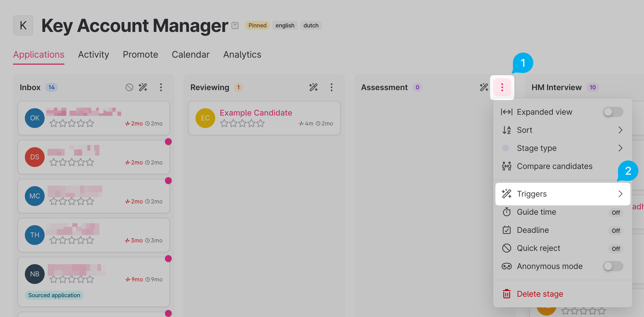
Task: Switch to the Analytics tab
Action: coord(242,55)
